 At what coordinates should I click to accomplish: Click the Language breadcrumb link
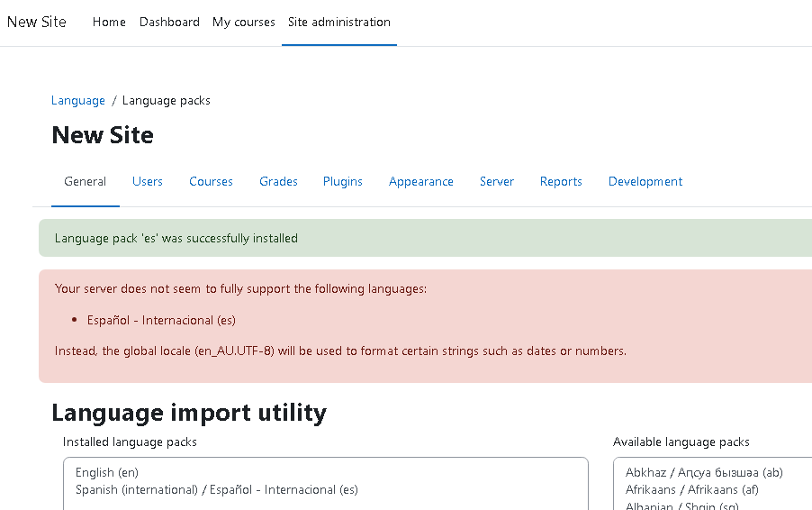78,100
